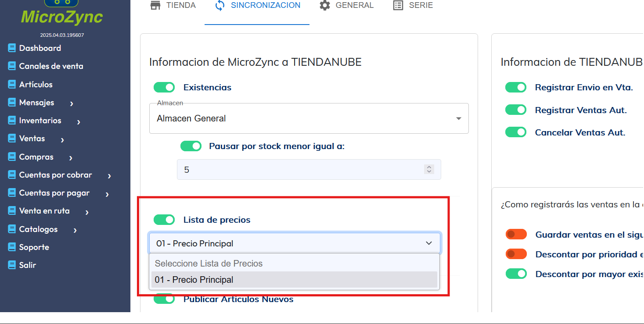The image size is (644, 324).
Task: Expand the Inventarios submenu chevron
Action: point(79,121)
